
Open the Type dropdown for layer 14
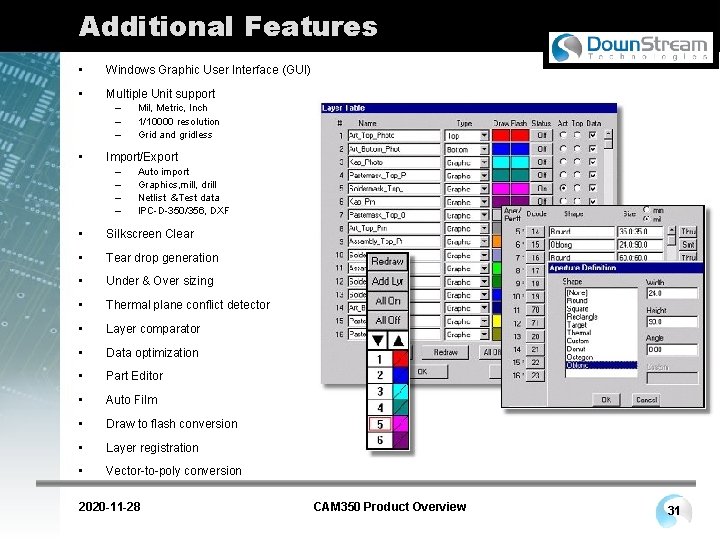coord(484,308)
